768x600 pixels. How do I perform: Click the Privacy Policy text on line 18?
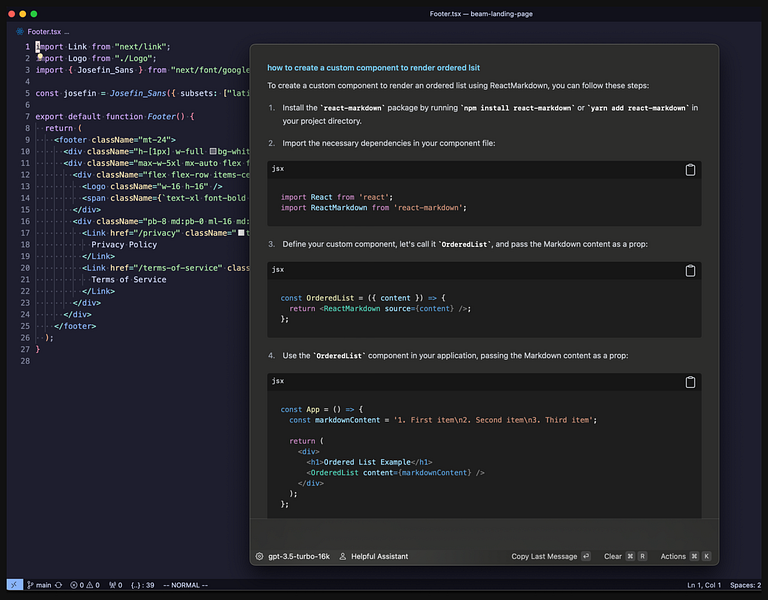[x=124, y=244]
